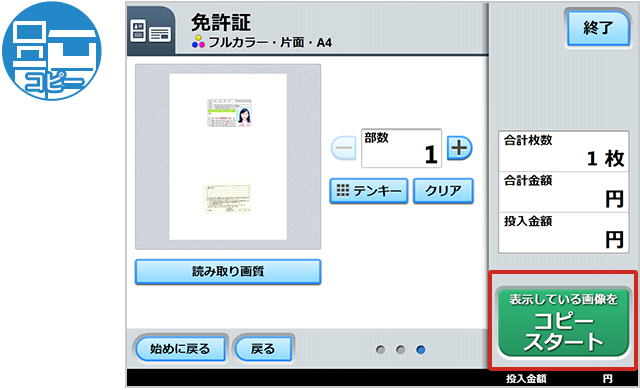640x390 pixels.
Task: Tap the license back image in preview
Action: point(228,199)
